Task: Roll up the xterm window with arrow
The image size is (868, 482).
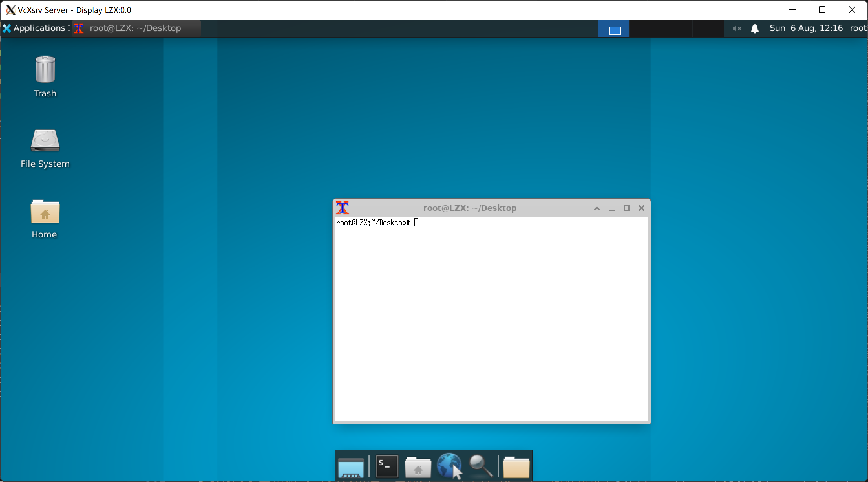Action: (597, 208)
